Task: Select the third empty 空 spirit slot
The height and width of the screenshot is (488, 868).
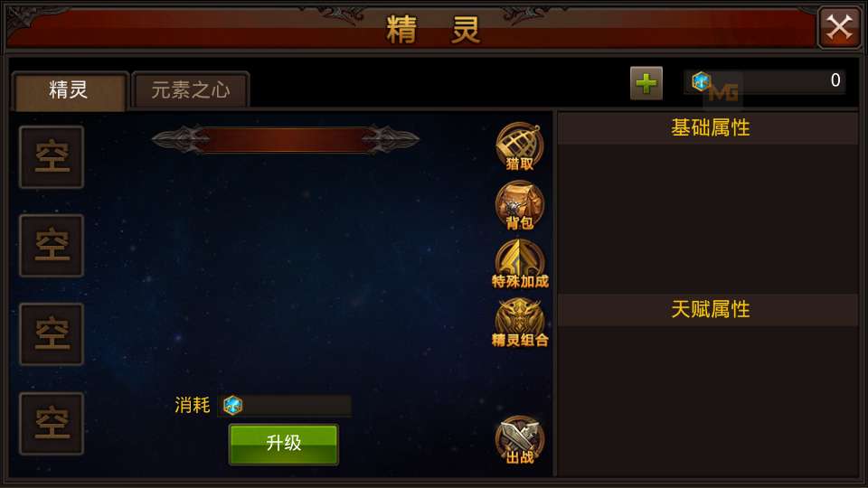Action: tap(52, 334)
